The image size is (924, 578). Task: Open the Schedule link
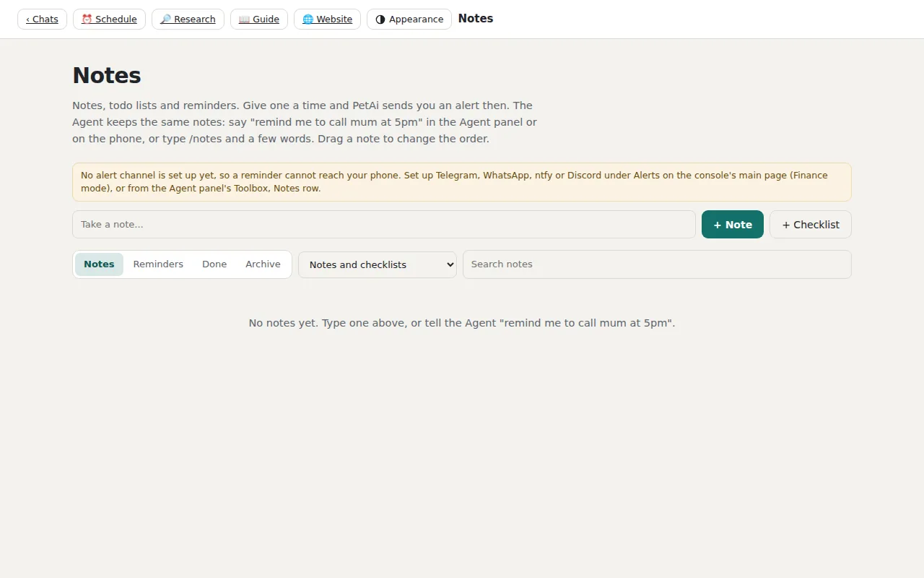point(109,20)
